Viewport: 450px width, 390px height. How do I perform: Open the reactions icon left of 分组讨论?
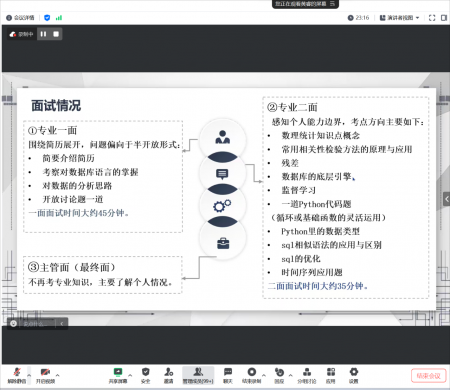279,375
